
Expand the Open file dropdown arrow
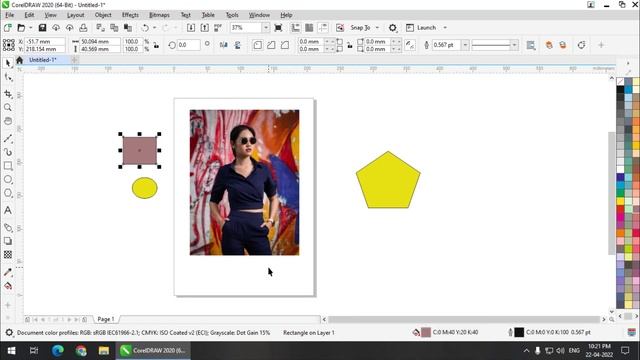[x=30, y=28]
